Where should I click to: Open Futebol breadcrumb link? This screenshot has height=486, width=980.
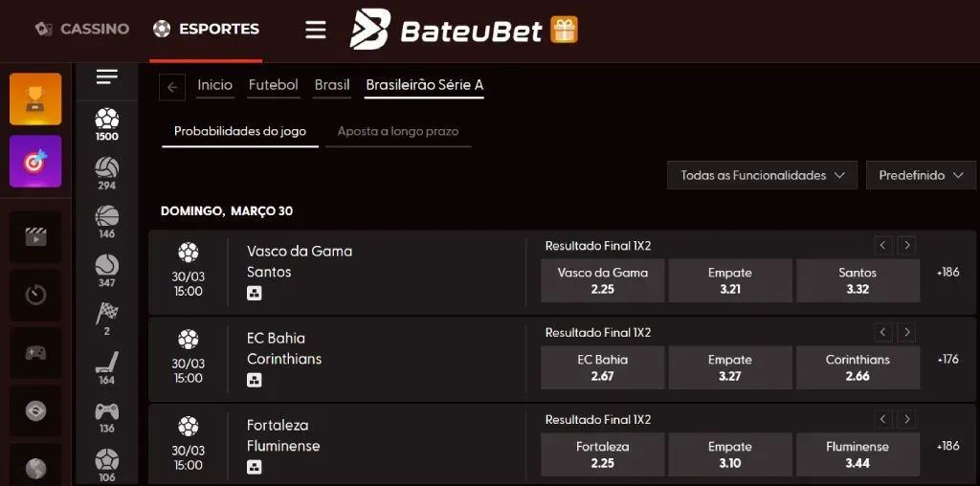[x=274, y=85]
